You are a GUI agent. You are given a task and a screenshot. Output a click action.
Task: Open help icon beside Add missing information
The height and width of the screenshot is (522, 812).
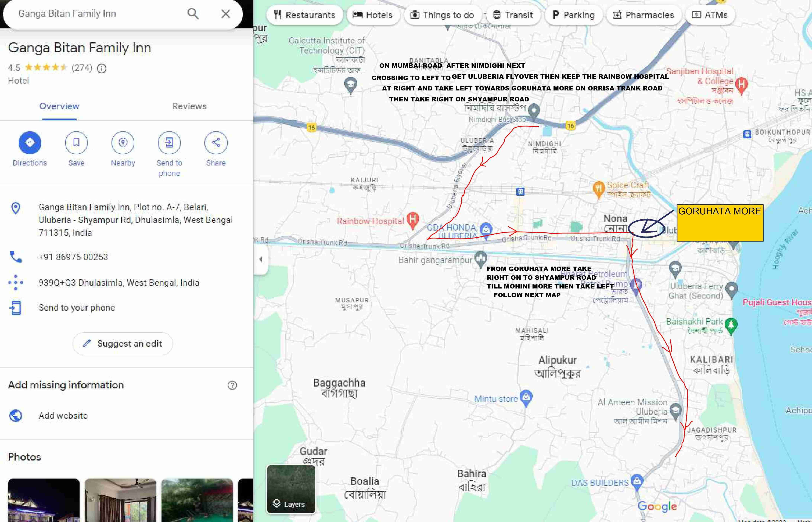(232, 385)
